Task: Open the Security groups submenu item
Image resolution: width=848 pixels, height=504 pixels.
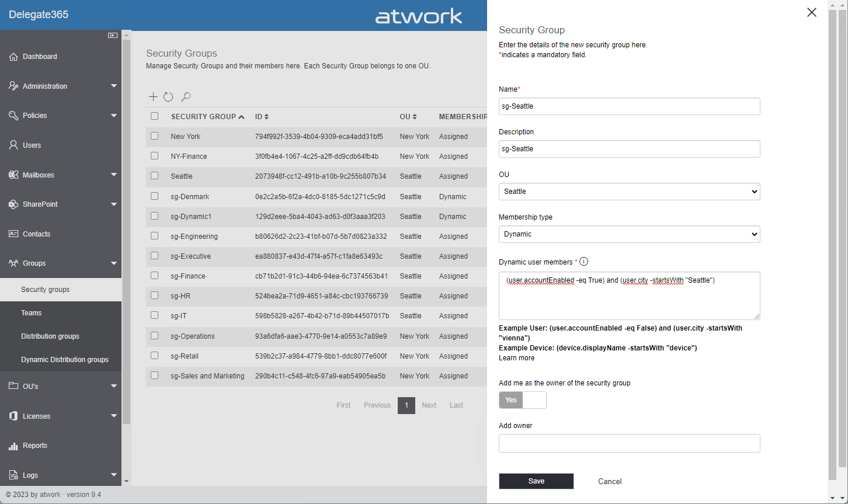Action: (x=61, y=290)
